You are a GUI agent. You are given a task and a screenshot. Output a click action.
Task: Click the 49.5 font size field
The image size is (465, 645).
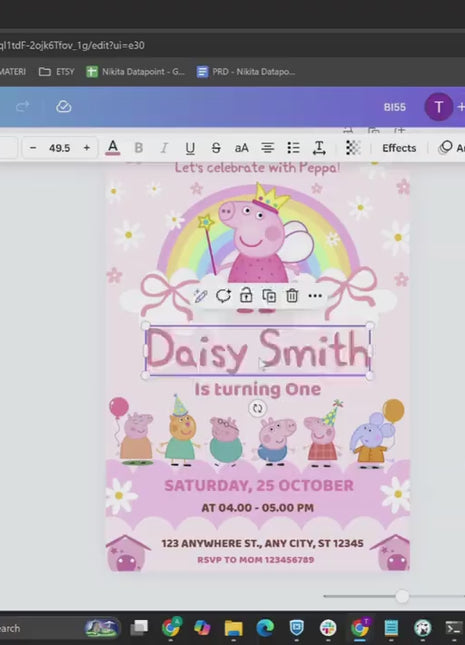tap(60, 148)
